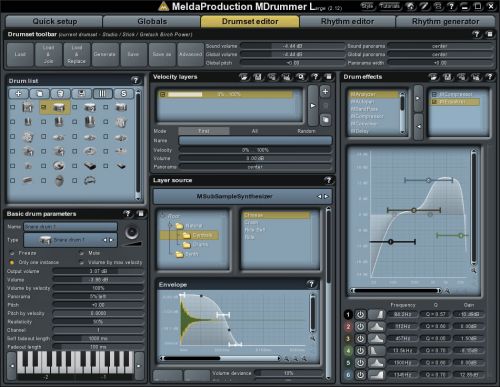Click the solo S button in Drum list
500x387 pixels.
(123, 94)
